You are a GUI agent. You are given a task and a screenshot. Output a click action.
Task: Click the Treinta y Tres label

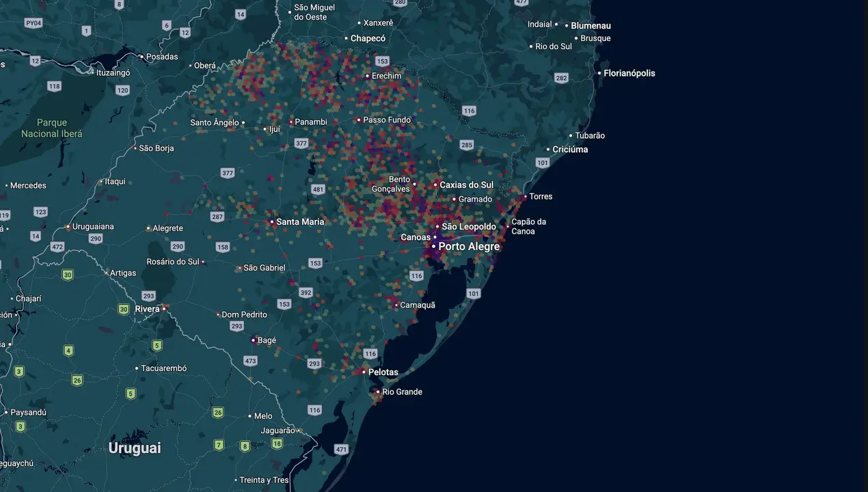[264, 480]
